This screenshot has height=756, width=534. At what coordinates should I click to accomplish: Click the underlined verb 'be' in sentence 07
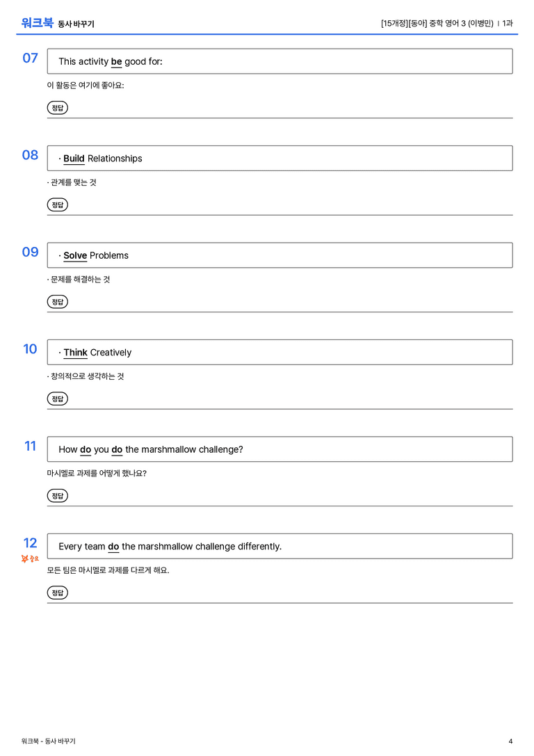116,62
